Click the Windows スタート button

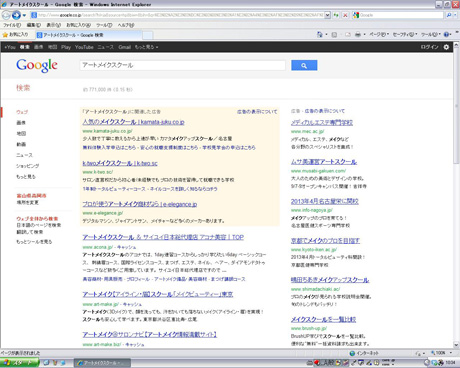coord(19,363)
